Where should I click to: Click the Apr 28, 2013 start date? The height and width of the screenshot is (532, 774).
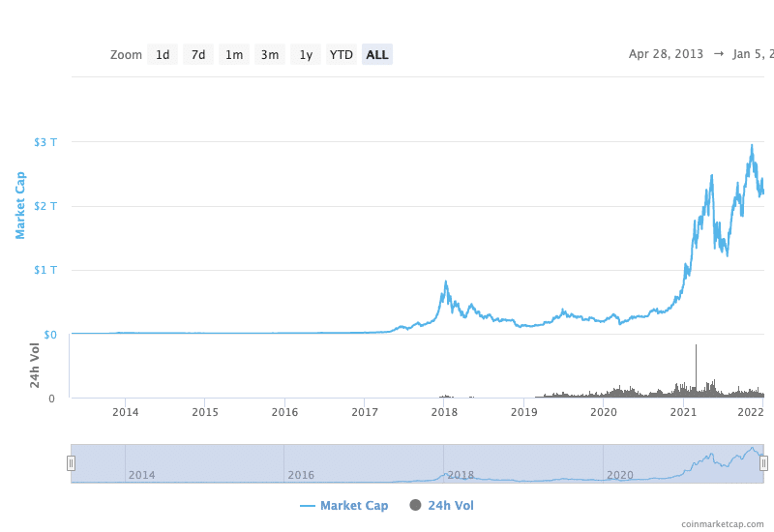point(666,54)
